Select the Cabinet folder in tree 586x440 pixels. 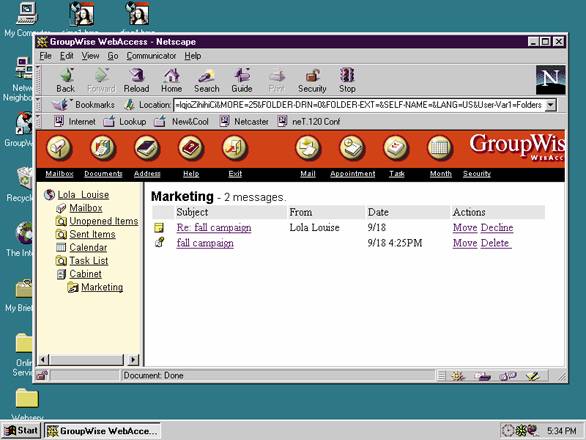pyautogui.click(x=85, y=274)
